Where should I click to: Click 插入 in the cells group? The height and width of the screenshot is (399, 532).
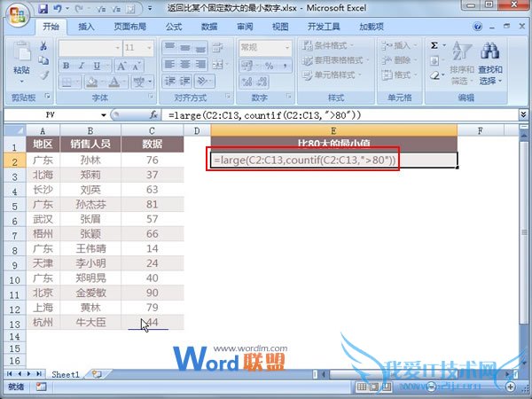[399, 45]
